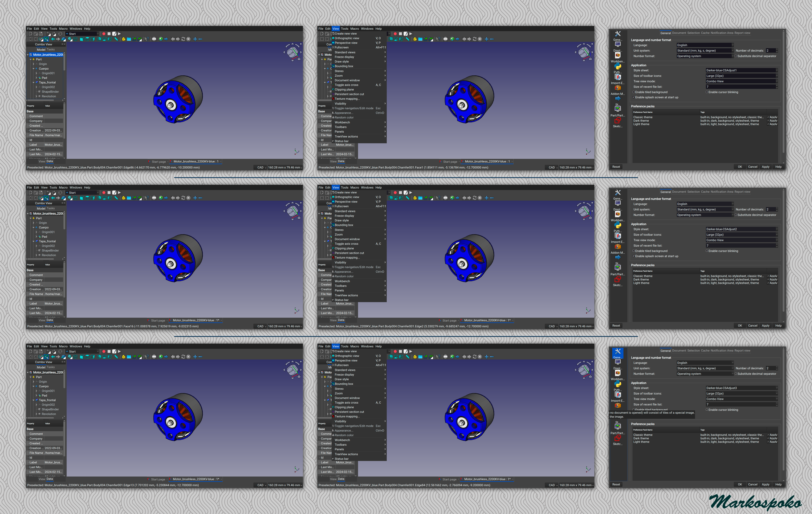This screenshot has width=812, height=514.
Task: Collapse Cuerpo tree item in top-left window
Action: pos(33,68)
